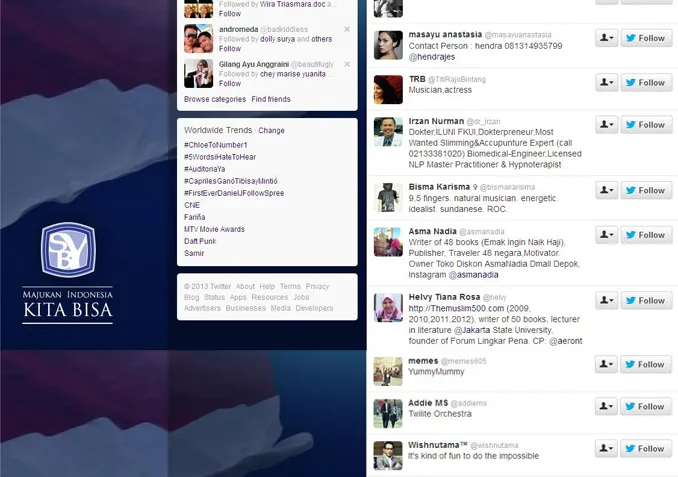Open Themuslim500.com link in Helvy's bio
Screen dimensions: 678x477
click(456, 308)
